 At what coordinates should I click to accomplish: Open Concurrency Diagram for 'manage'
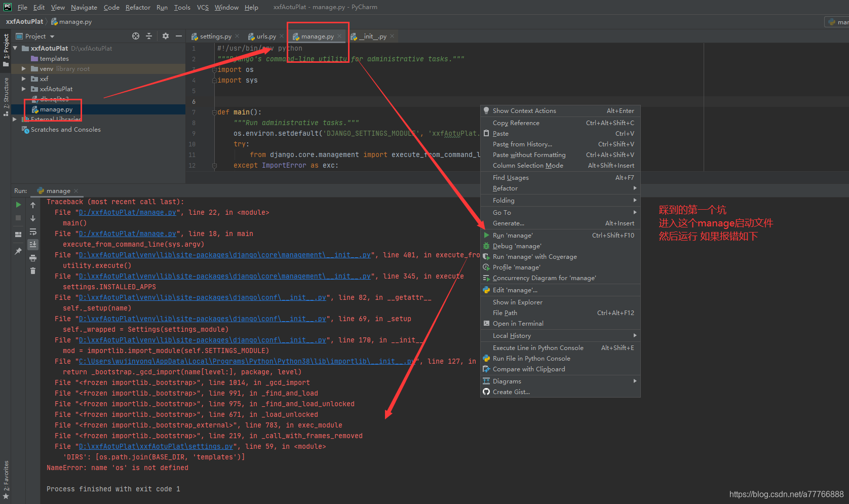[x=560, y=278]
